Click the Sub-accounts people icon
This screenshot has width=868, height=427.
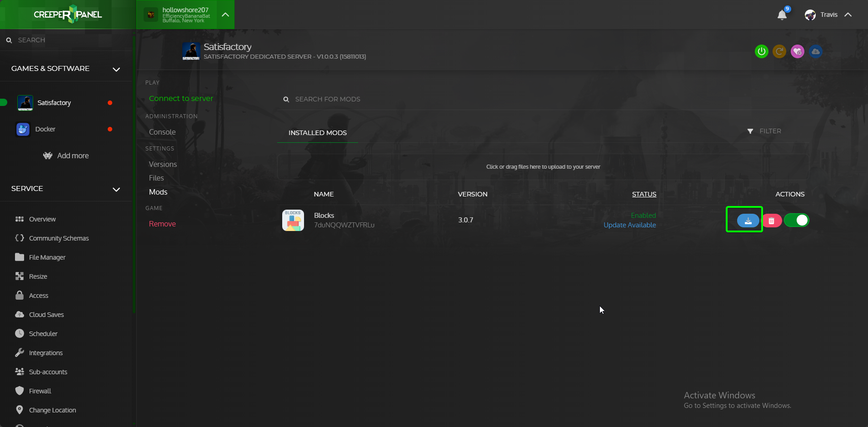20,372
